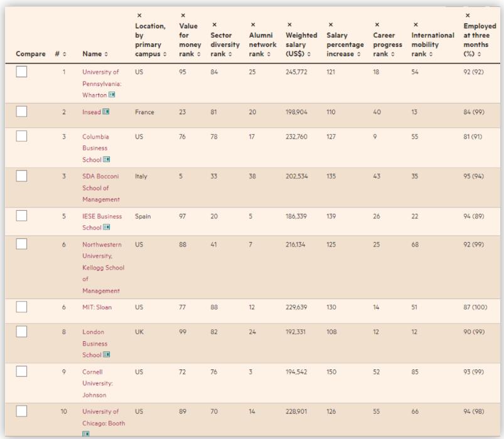
Task: Select the weighted salary value 192,331
Action: [296, 332]
